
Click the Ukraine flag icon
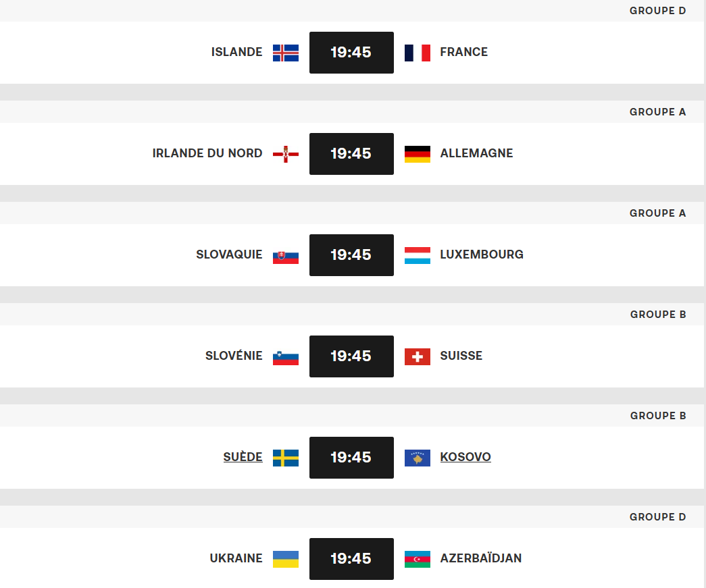click(286, 559)
